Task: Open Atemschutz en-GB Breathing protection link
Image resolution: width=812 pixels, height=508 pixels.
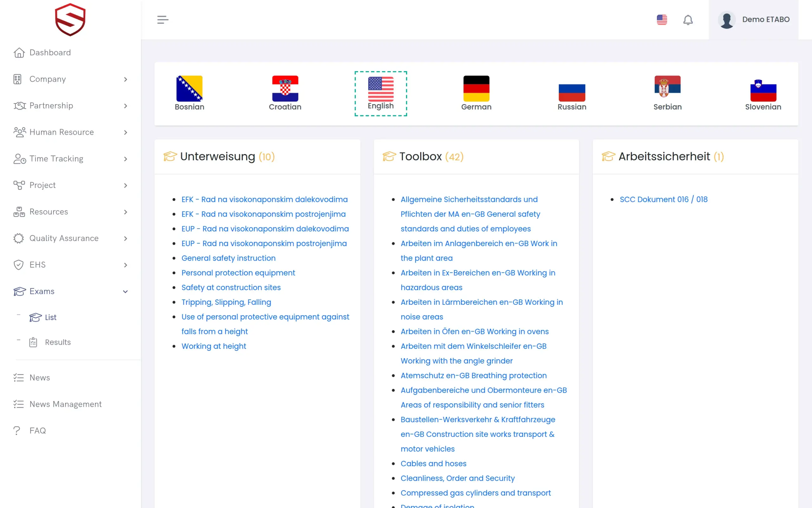Action: click(474, 375)
